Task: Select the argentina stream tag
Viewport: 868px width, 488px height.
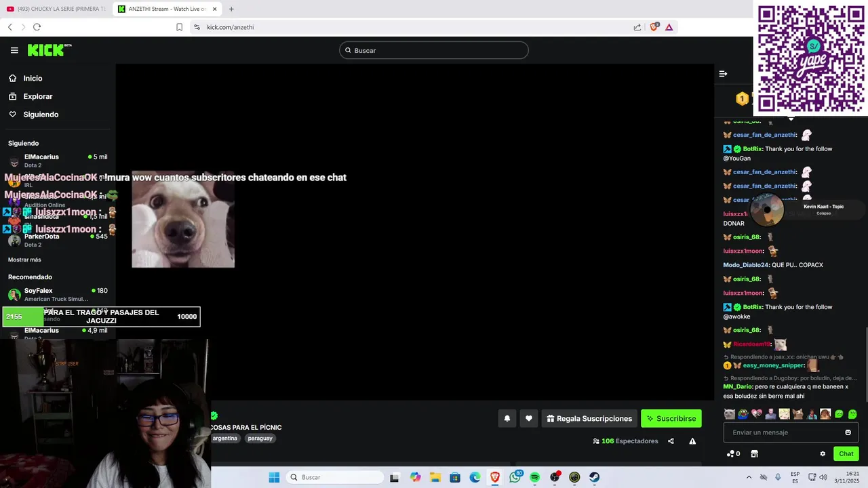Action: [x=225, y=439]
